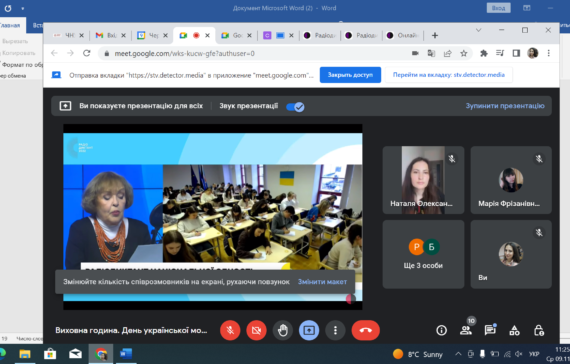Open more options three-dot menu in Meet

point(335,330)
